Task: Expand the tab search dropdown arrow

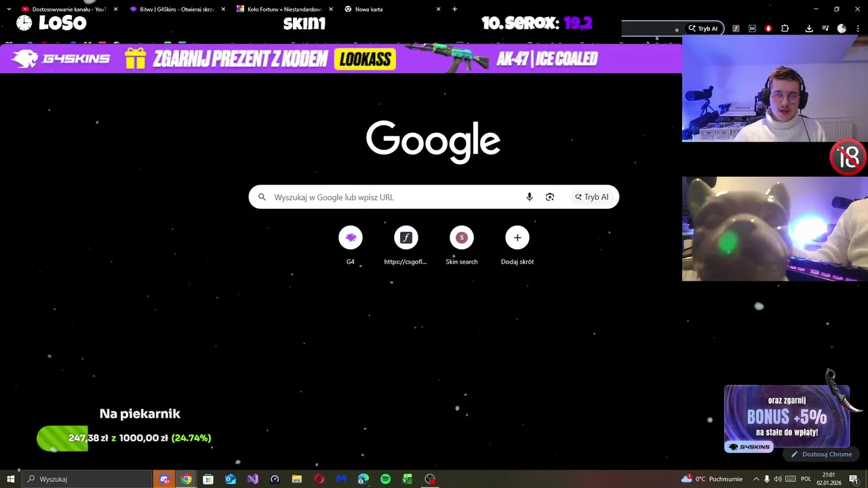Action: [x=9, y=9]
